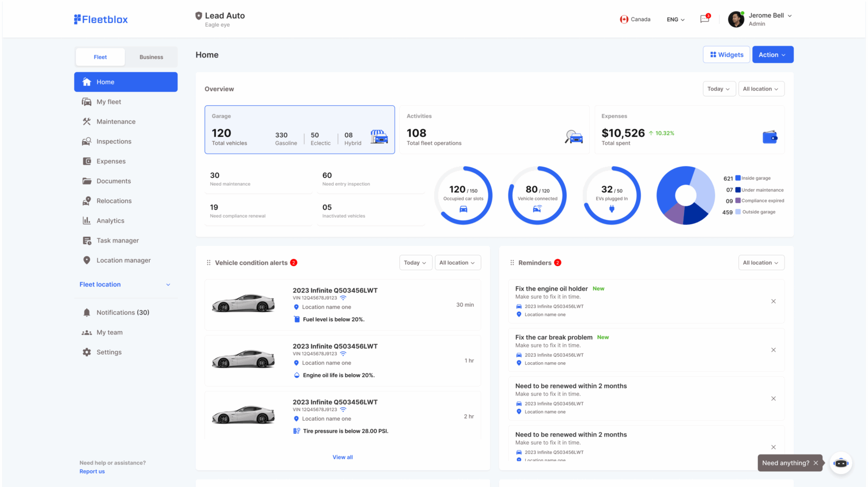Click the My fleet car icon

pos(87,102)
